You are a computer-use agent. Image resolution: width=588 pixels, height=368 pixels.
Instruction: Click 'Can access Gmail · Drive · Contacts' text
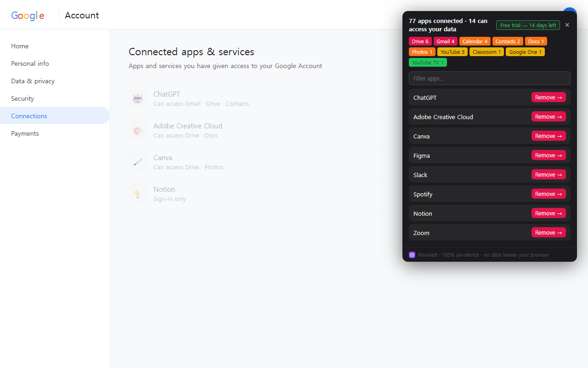[201, 104]
